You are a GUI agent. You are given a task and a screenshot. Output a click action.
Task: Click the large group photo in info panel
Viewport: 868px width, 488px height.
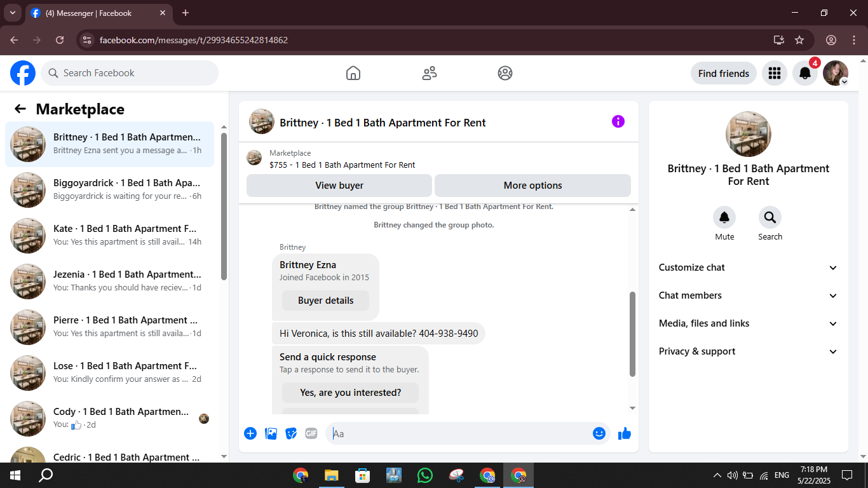tap(749, 134)
